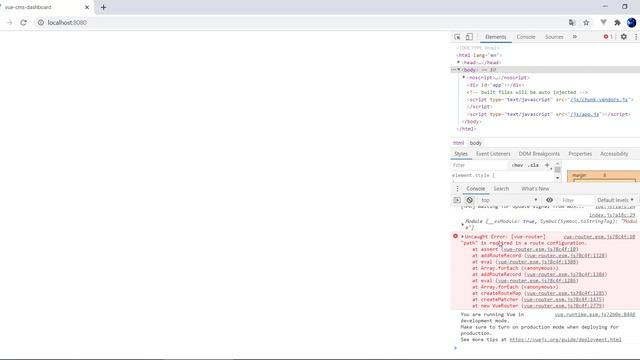Show the console sidebar icon
This screenshot has width=640, height=360.
coord(457,200)
